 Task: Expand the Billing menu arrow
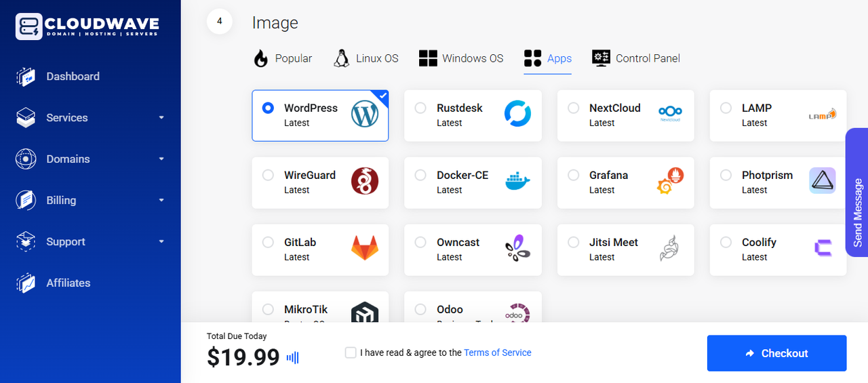click(x=161, y=201)
